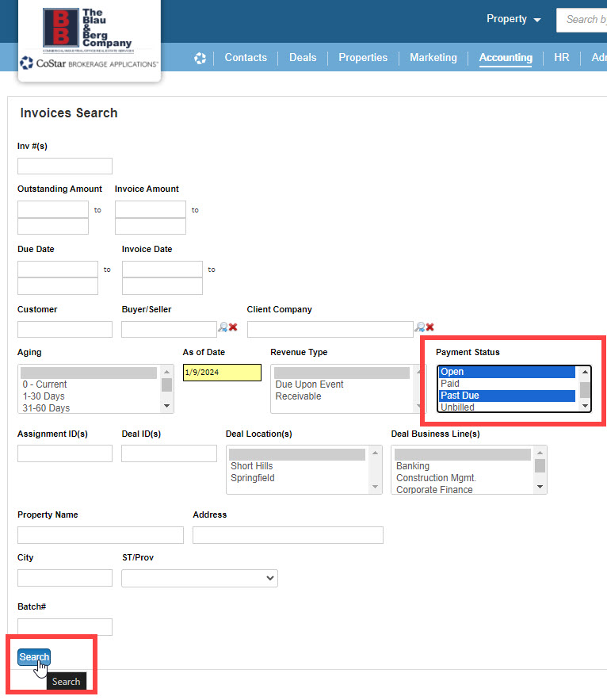
Task: Click the CoStar Brokerage Applications logo
Action: tap(88, 63)
